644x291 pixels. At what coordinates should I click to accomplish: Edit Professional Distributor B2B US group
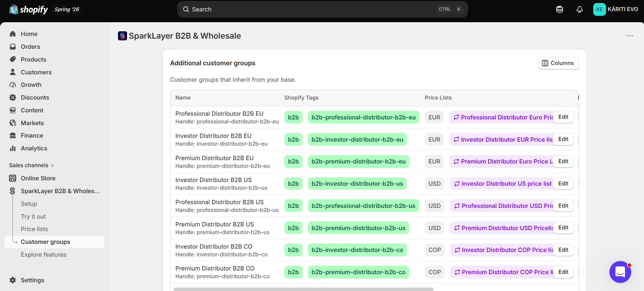563,206
